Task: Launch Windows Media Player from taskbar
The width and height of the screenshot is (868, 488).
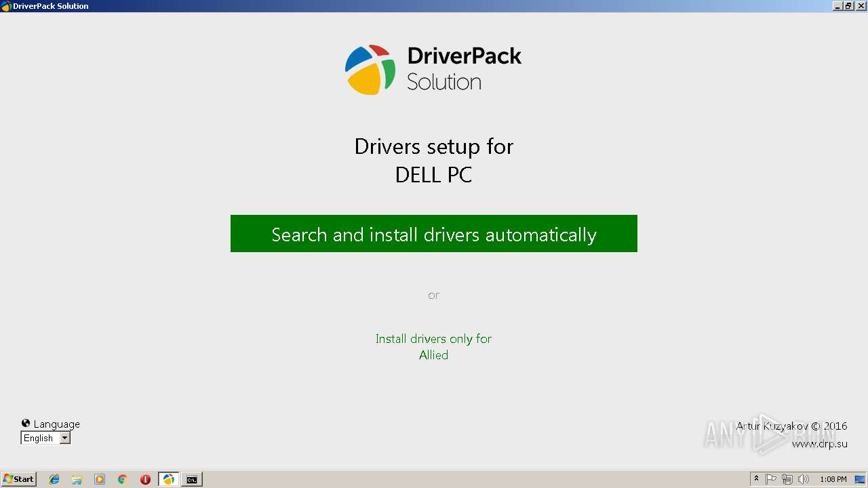Action: tap(100, 479)
